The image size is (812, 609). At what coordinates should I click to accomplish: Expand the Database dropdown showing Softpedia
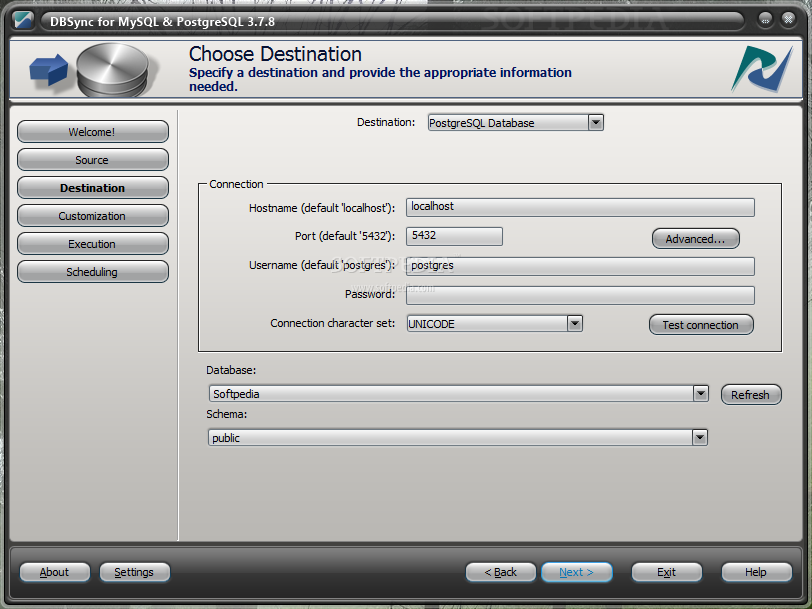[x=700, y=394]
